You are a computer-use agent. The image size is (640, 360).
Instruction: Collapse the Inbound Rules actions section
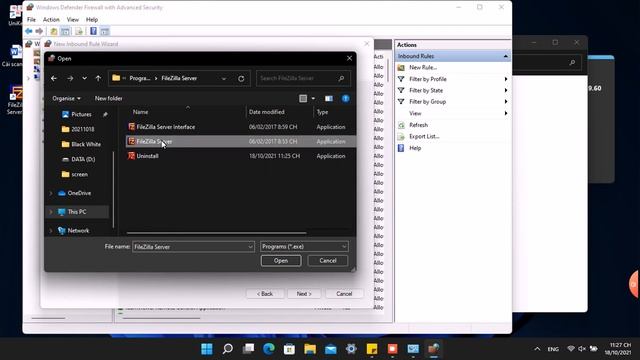tap(506, 56)
